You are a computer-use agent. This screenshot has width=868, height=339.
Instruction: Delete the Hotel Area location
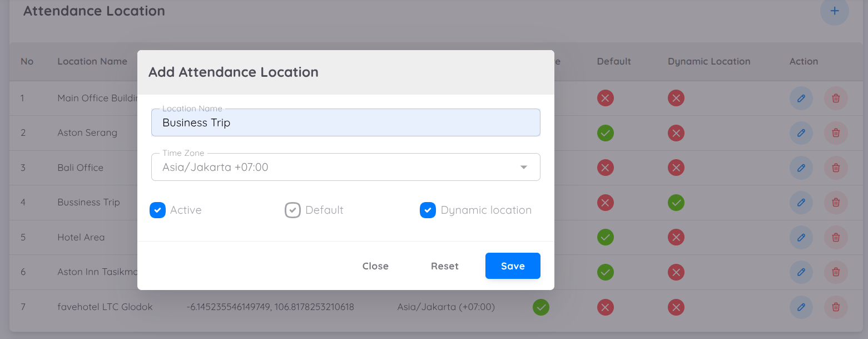point(835,237)
